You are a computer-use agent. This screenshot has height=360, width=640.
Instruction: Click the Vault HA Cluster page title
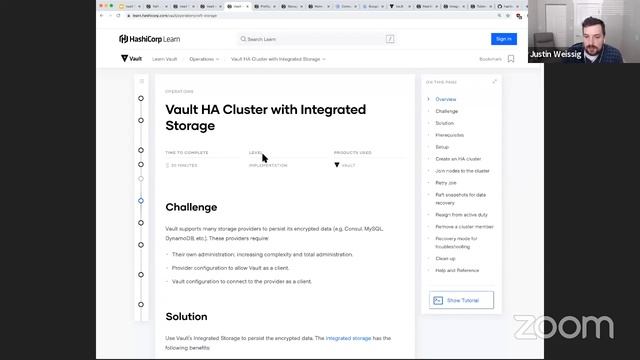265,118
